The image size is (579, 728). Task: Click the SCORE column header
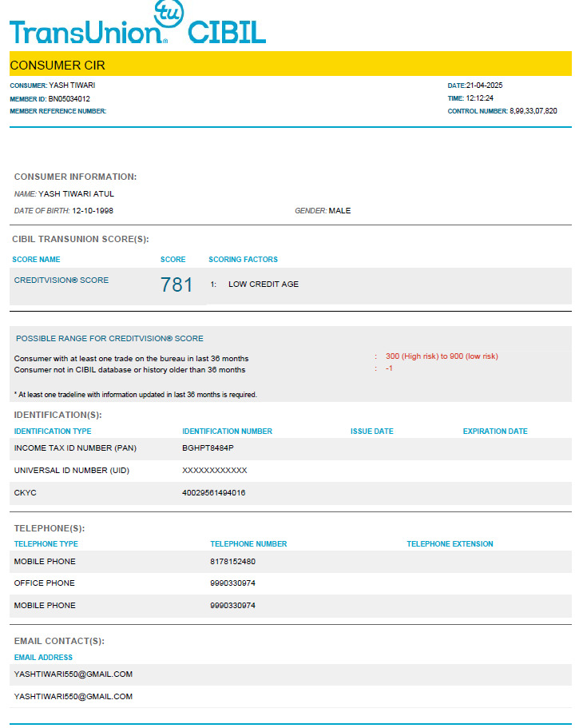point(173,260)
